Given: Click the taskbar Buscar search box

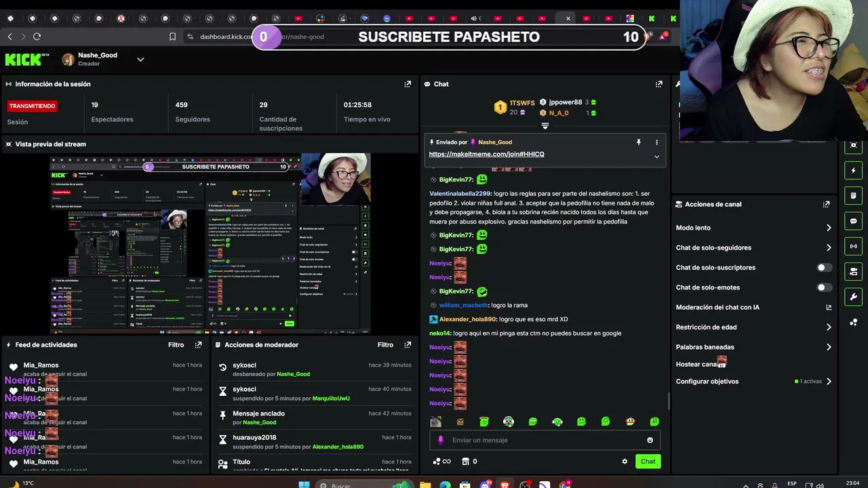Looking at the screenshot, I should pyautogui.click(x=364, y=485).
